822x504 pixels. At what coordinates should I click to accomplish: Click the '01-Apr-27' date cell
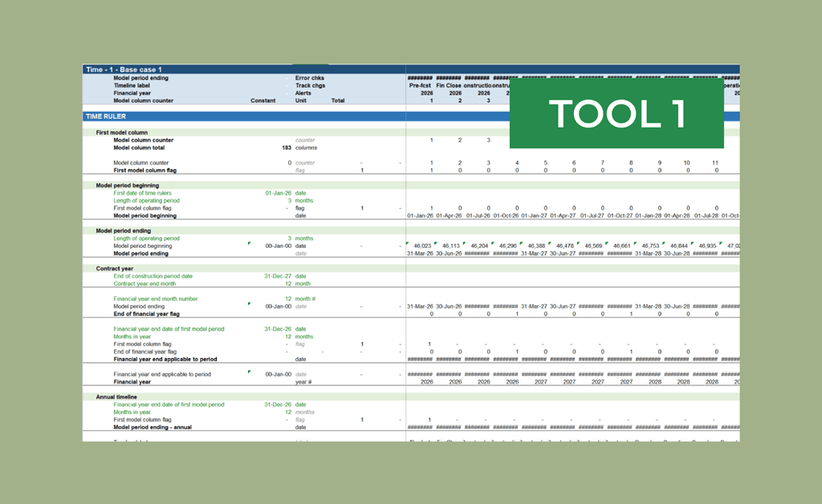click(x=563, y=216)
